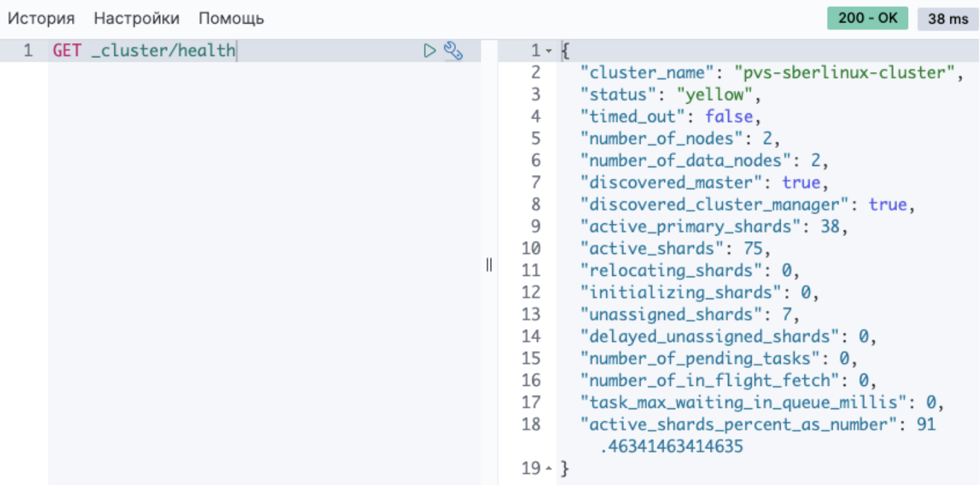
Task: Open the Помощь menu
Action: (231, 19)
